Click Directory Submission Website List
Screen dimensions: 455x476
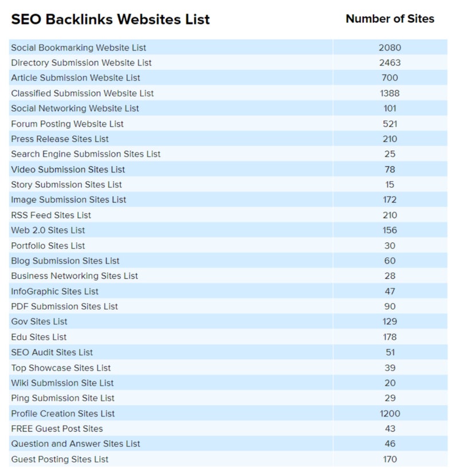pos(81,62)
